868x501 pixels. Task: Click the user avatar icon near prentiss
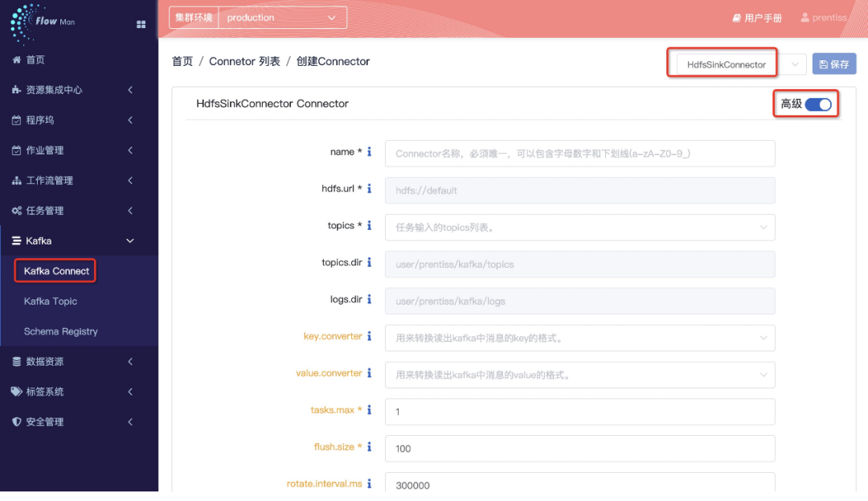click(805, 18)
